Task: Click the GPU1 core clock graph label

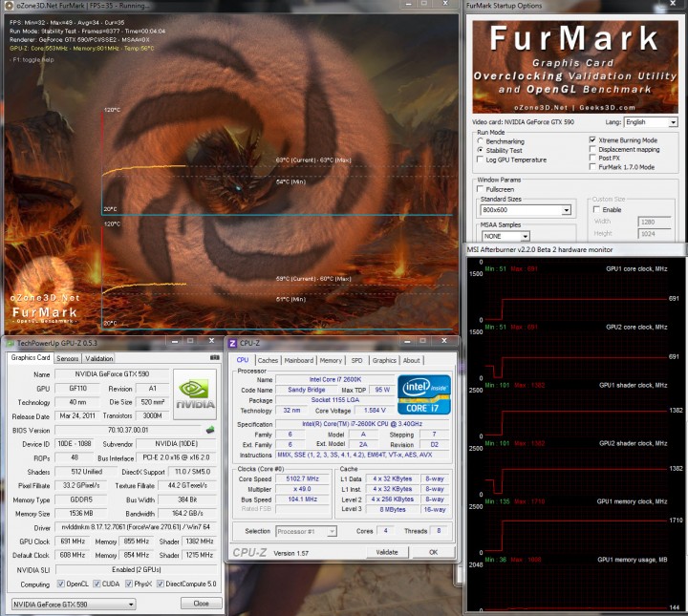Action: coord(636,268)
